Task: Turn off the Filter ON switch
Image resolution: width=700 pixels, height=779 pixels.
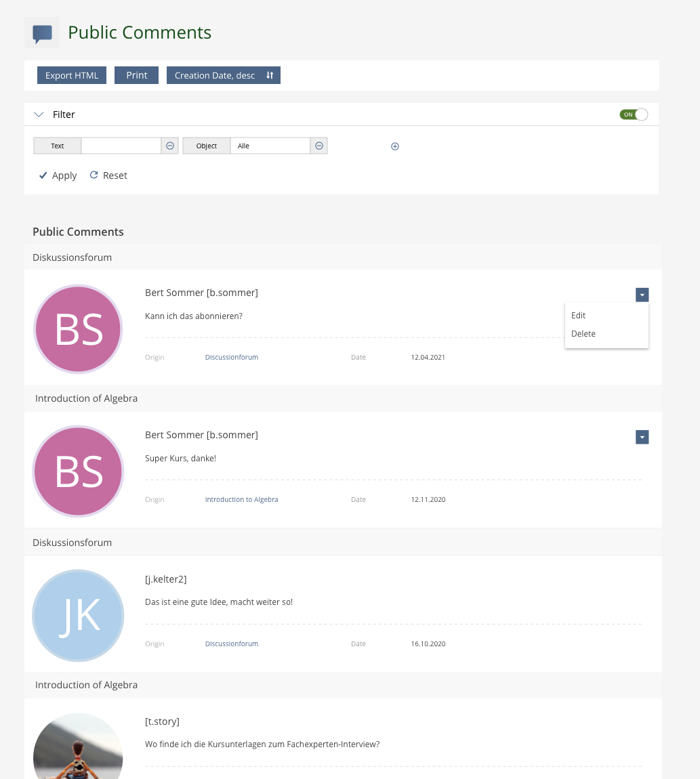Action: [x=634, y=114]
